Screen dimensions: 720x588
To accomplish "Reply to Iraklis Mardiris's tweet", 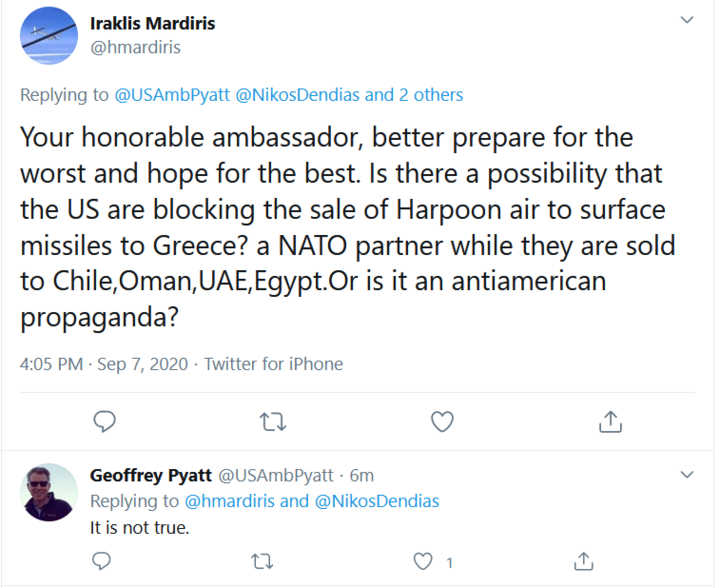I will 105,422.
